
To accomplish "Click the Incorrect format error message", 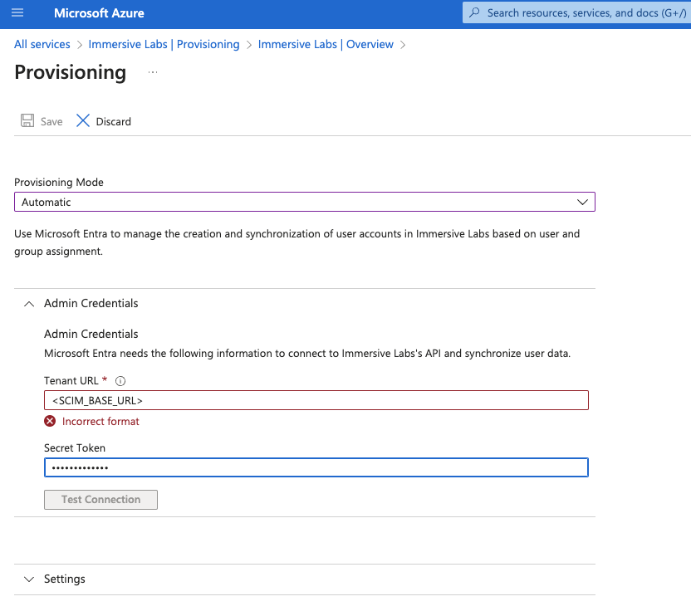I will click(x=100, y=422).
